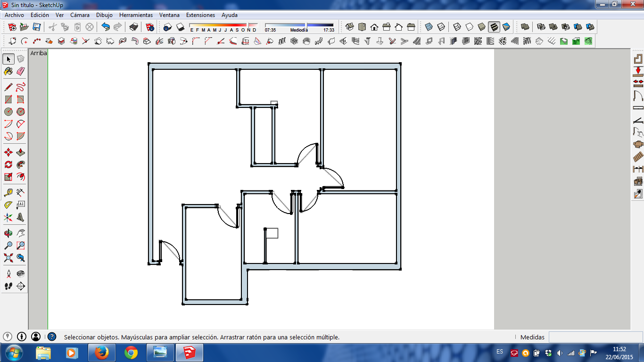This screenshot has height=362, width=644.
Task: Open the Ayuda menu
Action: coord(230,15)
